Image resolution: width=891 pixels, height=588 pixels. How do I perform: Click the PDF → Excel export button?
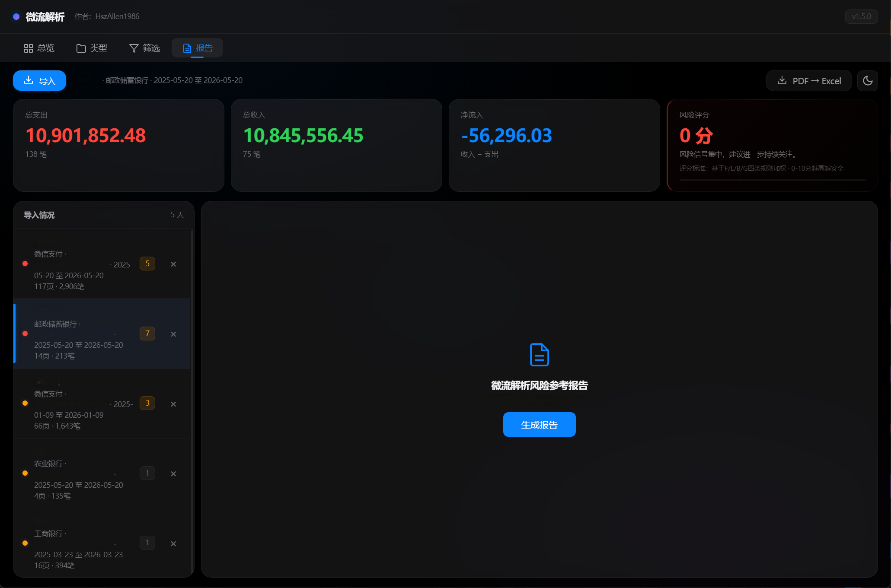809,81
